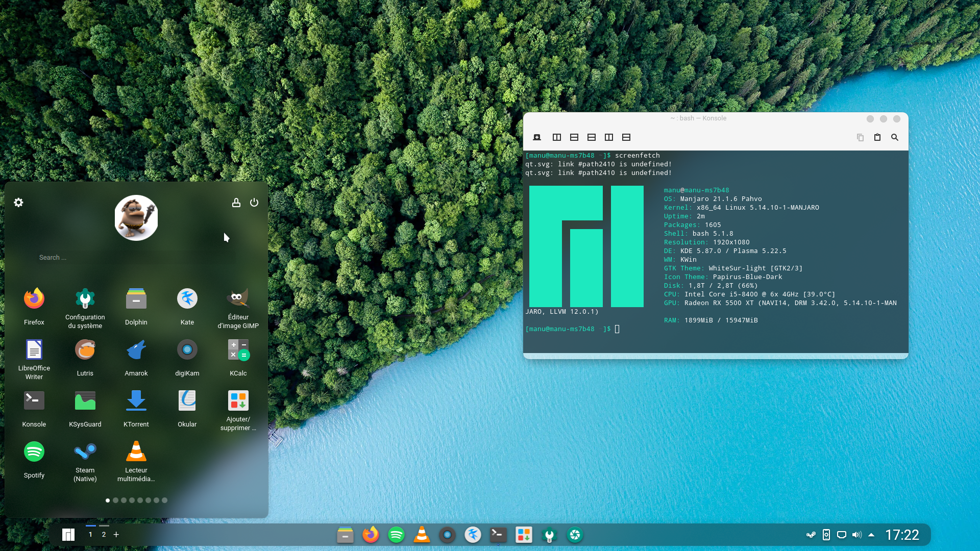
Task: Open the volume control in system tray
Action: 857,535
